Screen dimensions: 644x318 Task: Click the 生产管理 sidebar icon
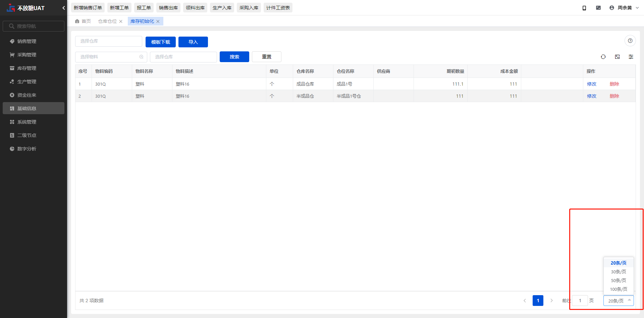coord(12,82)
